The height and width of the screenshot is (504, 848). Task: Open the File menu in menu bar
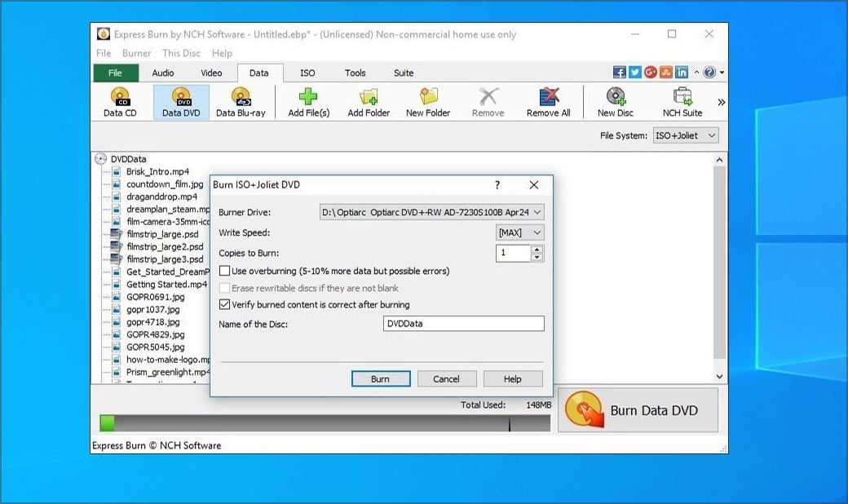pyautogui.click(x=104, y=53)
